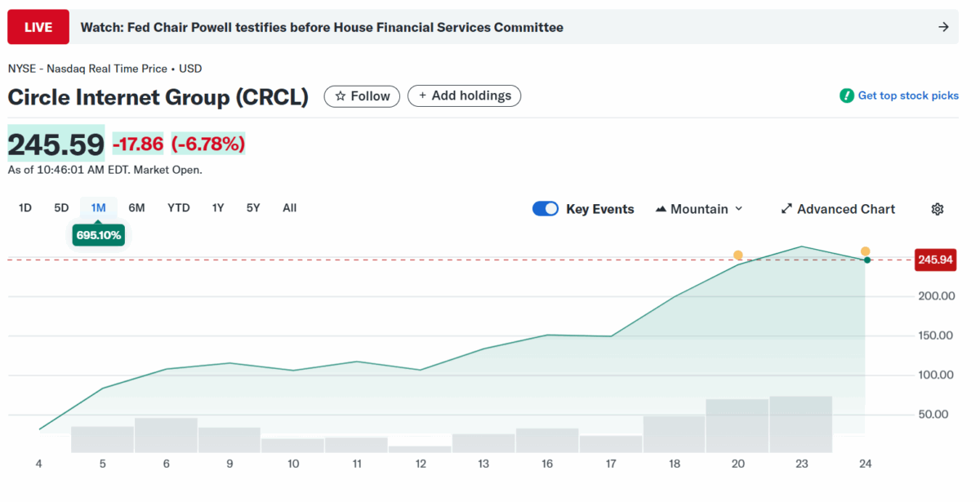Image resolution: width=980 pixels, height=502 pixels.
Task: Select the 1D time range tab
Action: (25, 208)
